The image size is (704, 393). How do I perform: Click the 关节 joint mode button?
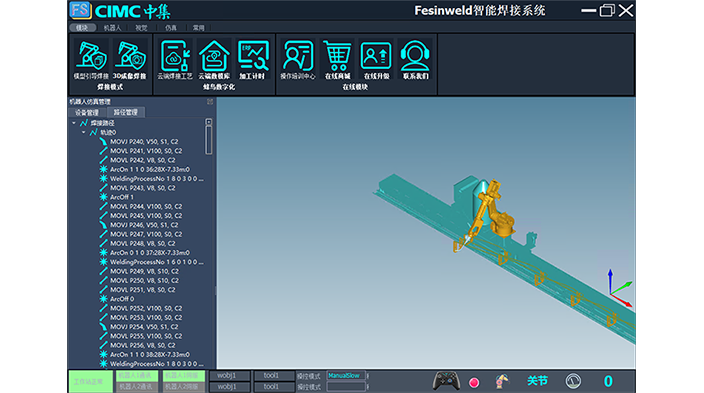(537, 381)
